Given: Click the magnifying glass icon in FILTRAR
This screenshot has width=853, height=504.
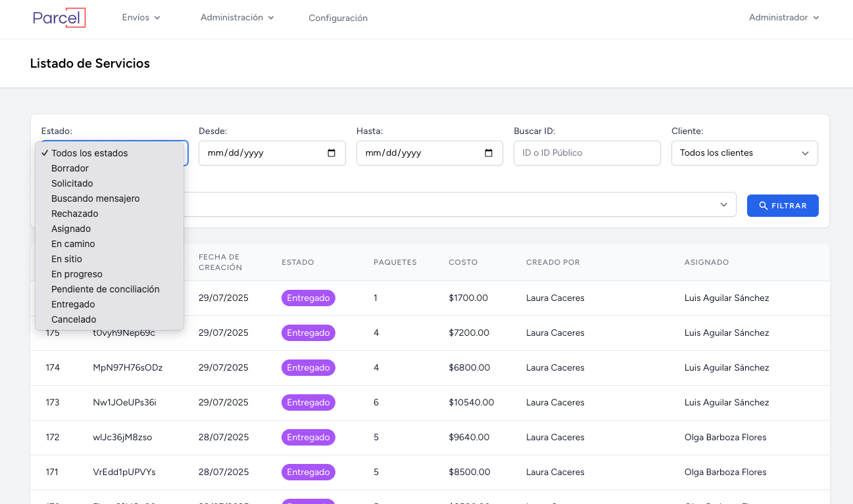Looking at the screenshot, I should pyautogui.click(x=764, y=205).
